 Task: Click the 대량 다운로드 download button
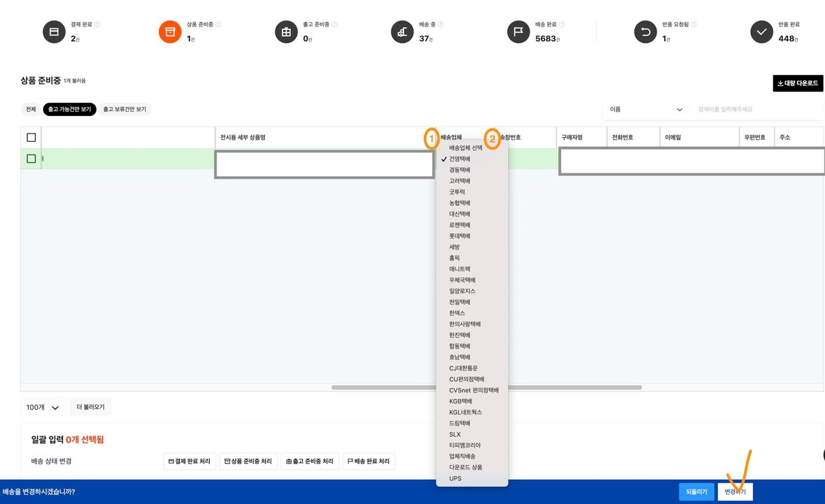(797, 83)
